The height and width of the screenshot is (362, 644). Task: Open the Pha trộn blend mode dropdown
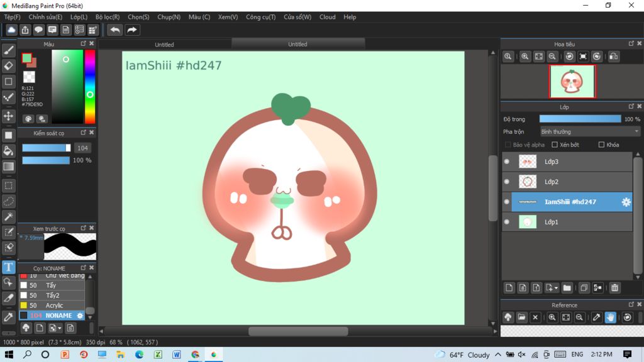590,132
